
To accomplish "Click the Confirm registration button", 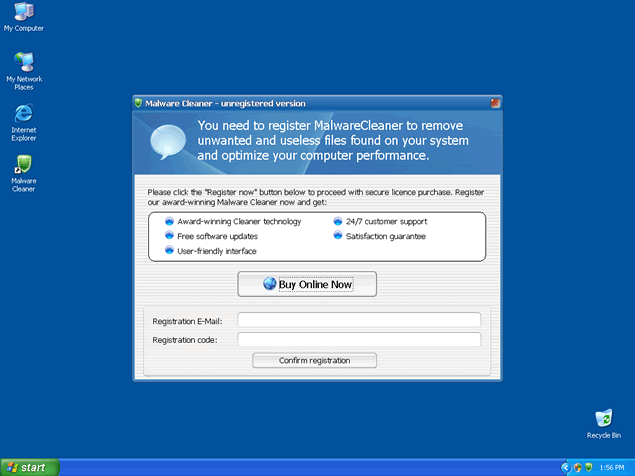I will 314,360.
